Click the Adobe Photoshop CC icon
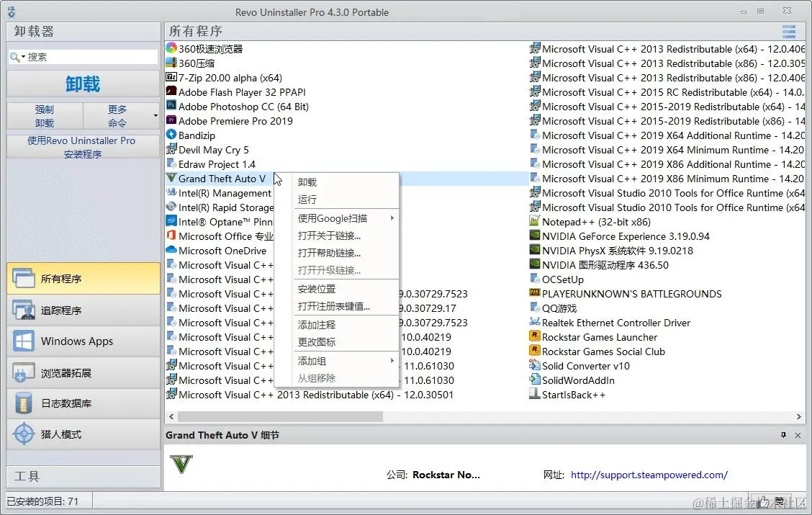Image resolution: width=812 pixels, height=515 pixels. (171, 106)
